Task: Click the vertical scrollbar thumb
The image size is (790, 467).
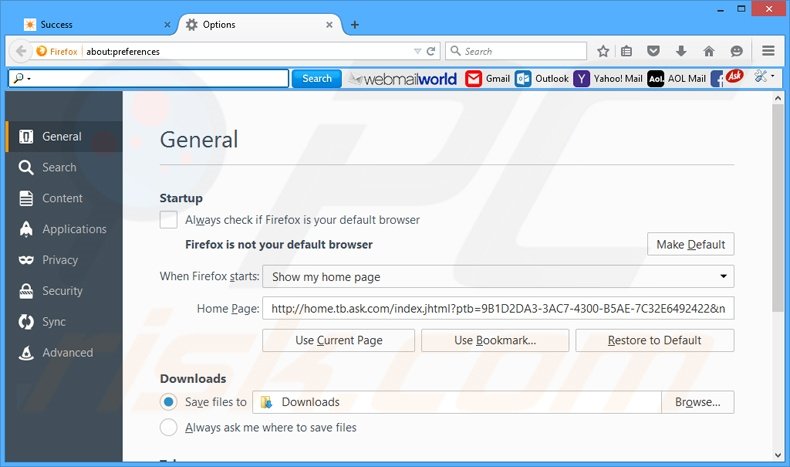Action: pyautogui.click(x=778, y=208)
